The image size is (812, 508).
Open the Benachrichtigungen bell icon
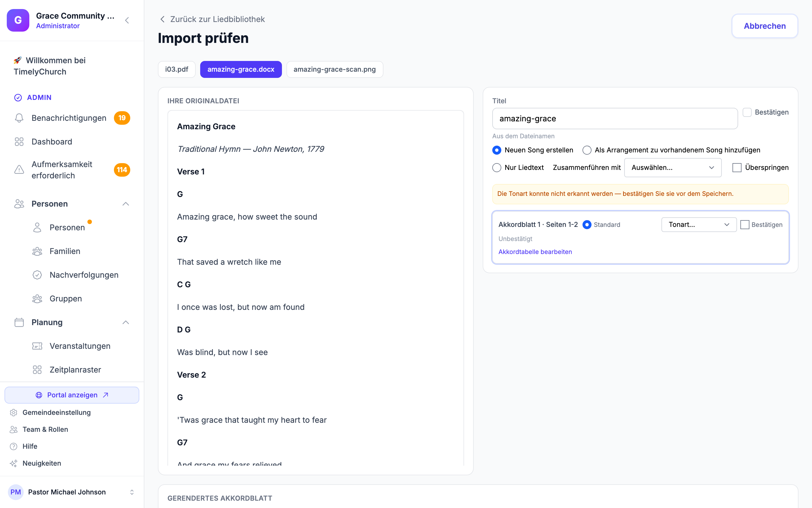[x=19, y=118]
